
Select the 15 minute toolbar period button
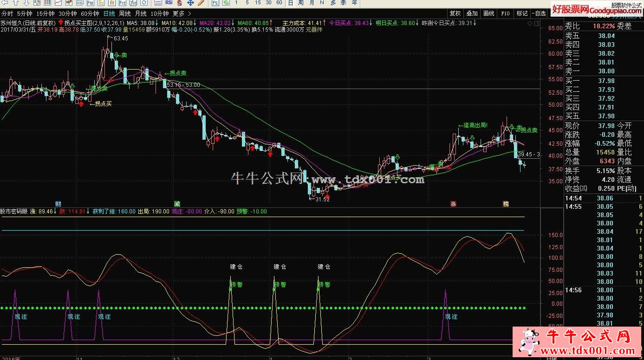click(258, 3)
